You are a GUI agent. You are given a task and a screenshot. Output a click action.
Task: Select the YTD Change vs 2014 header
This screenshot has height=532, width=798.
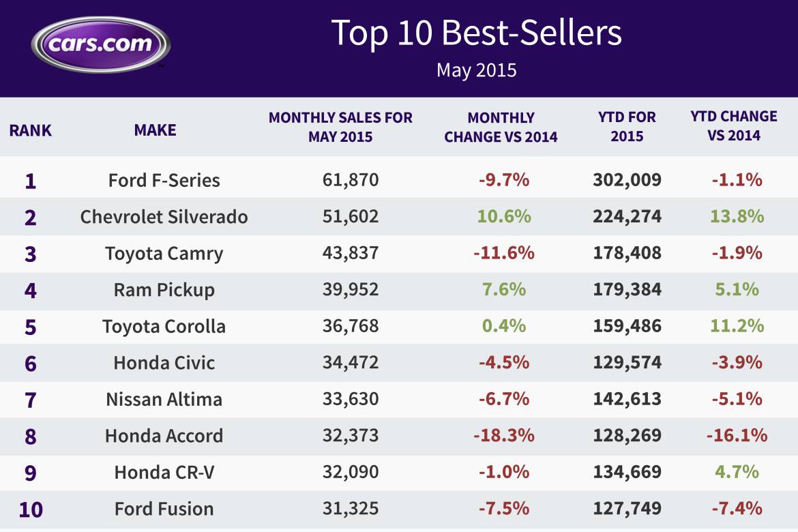point(734,125)
